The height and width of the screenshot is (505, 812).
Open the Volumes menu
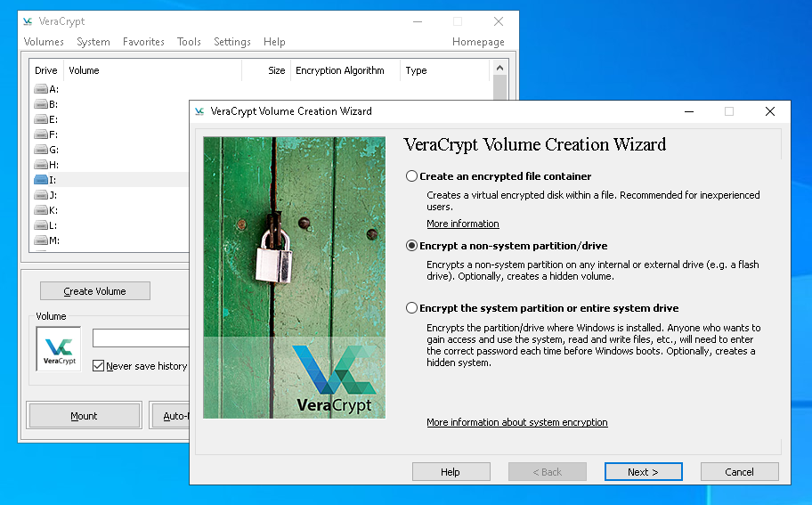pos(44,42)
